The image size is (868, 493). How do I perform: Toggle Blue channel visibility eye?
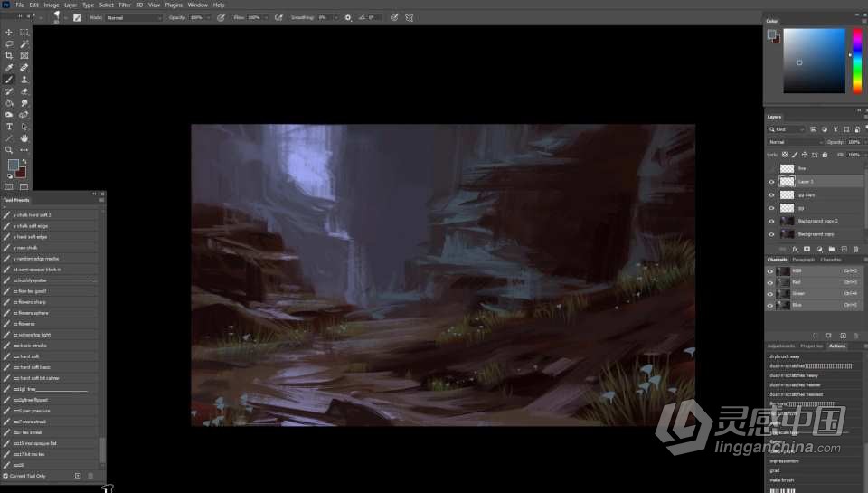(770, 305)
